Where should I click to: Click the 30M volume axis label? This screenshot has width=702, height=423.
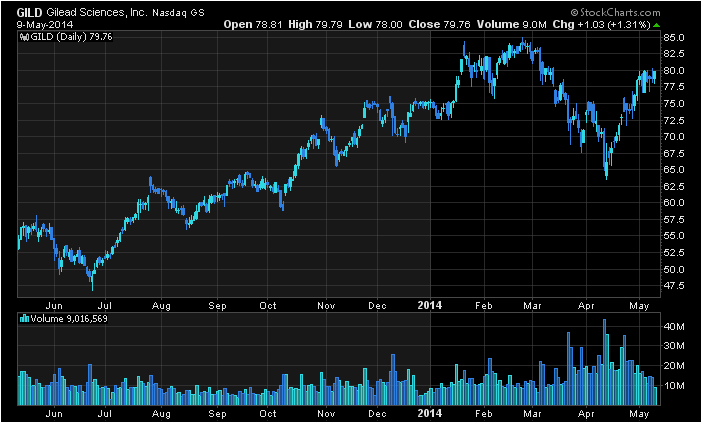tap(674, 346)
